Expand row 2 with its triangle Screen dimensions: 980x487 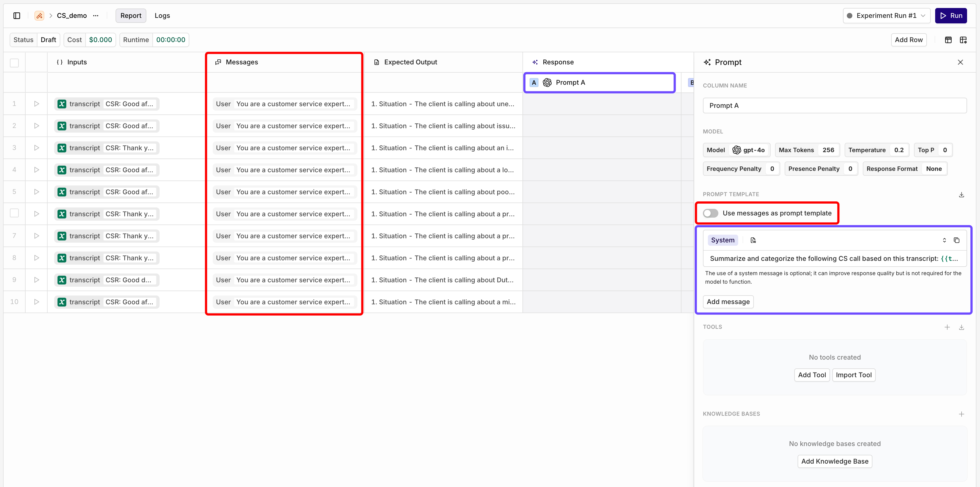click(x=37, y=126)
